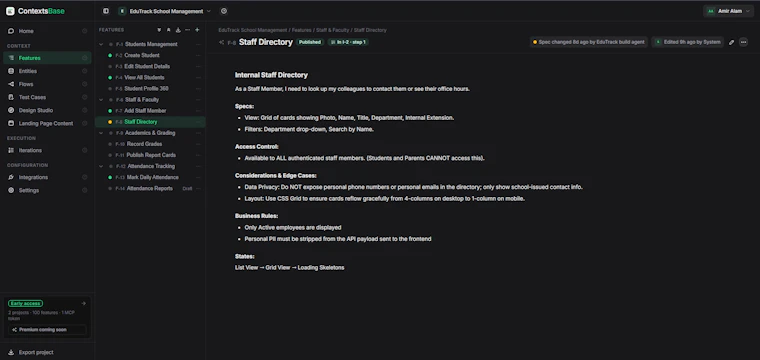The image size is (760, 360).
Task: Click Export project at the bottom
Action: (36, 352)
